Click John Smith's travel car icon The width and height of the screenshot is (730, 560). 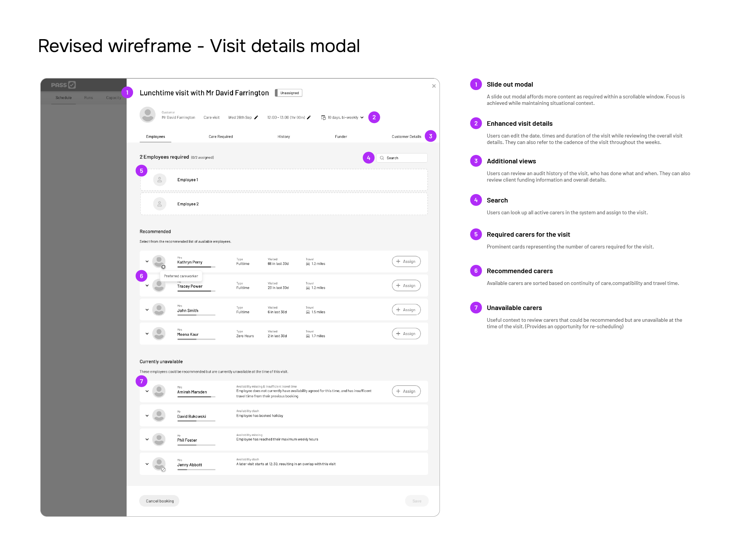(x=308, y=312)
